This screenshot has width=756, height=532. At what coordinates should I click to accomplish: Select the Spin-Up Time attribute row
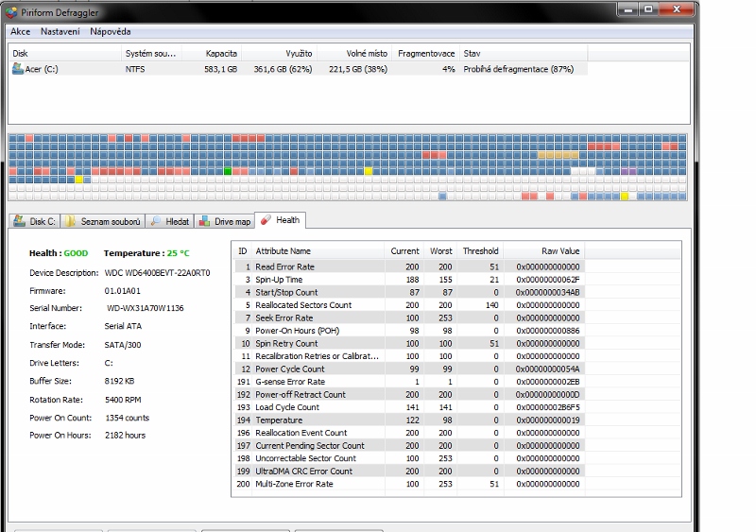[409, 280]
